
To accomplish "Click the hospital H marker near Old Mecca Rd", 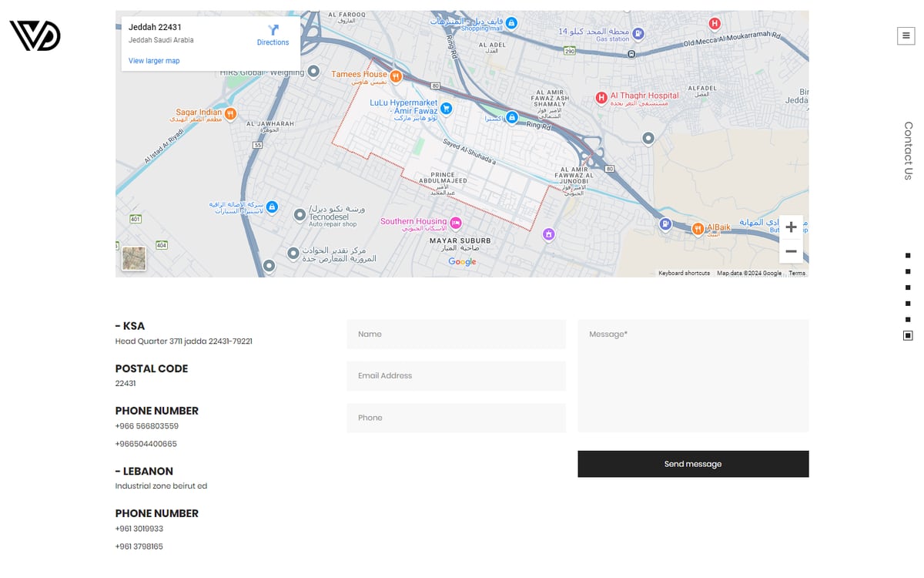I will tap(715, 24).
